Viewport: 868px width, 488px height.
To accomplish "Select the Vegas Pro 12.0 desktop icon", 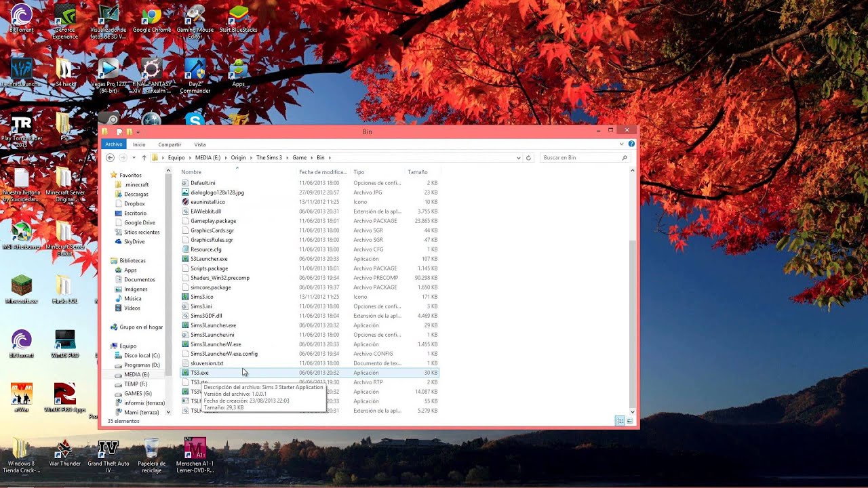I will [108, 75].
